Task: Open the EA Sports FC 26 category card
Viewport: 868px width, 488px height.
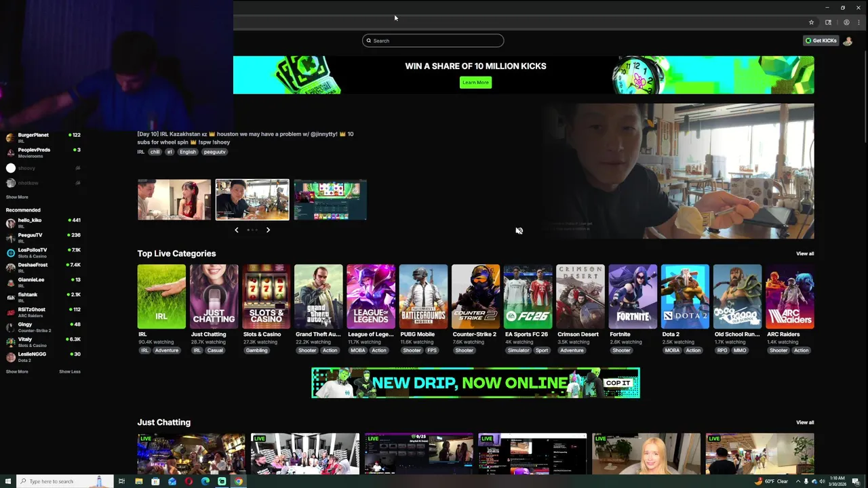Action: tap(528, 297)
